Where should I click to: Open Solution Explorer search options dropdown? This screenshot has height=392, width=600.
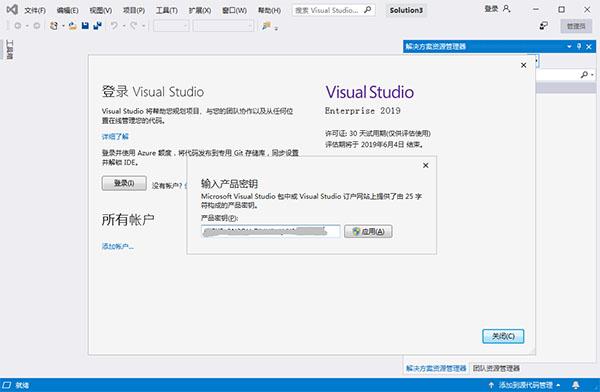point(592,75)
